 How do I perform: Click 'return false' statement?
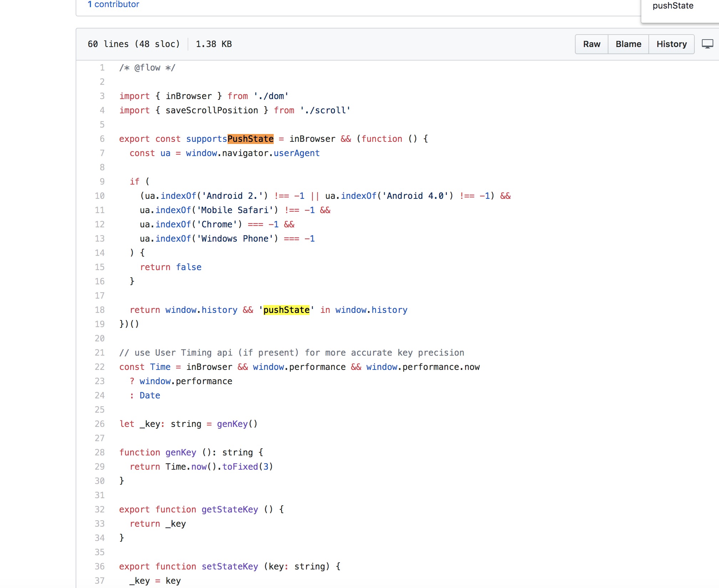(x=170, y=267)
